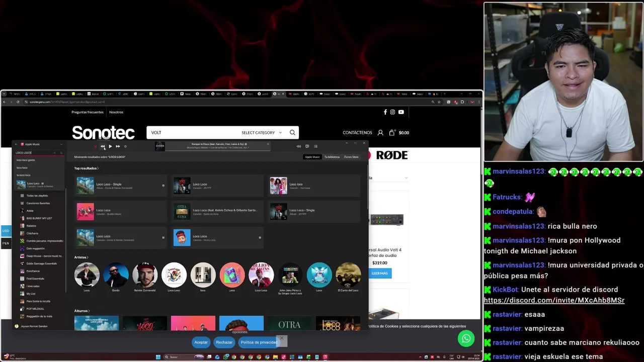Open Sonotec Instagram page icon
Viewport: 644px width, 362px height.
[392, 112]
